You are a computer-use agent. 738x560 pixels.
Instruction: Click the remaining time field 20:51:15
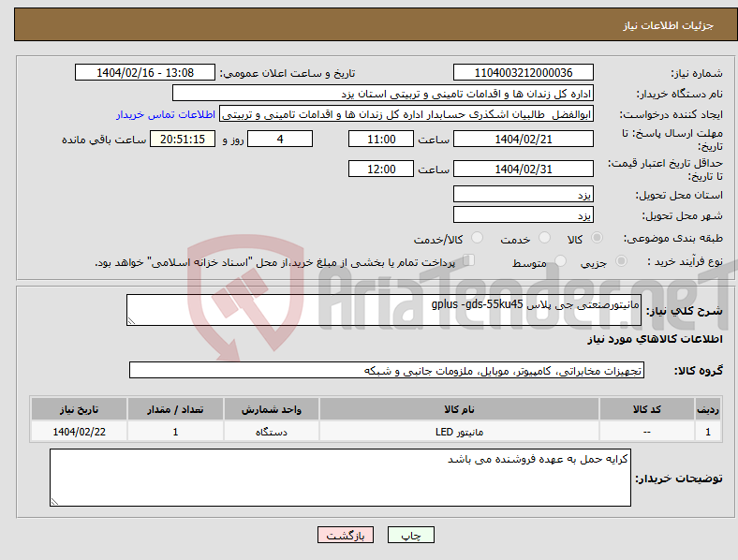[183, 139]
